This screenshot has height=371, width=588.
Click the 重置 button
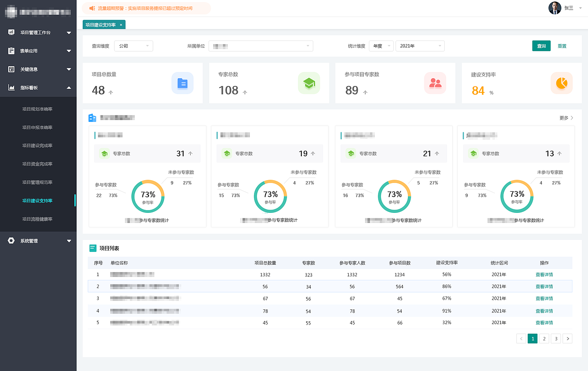(562, 46)
